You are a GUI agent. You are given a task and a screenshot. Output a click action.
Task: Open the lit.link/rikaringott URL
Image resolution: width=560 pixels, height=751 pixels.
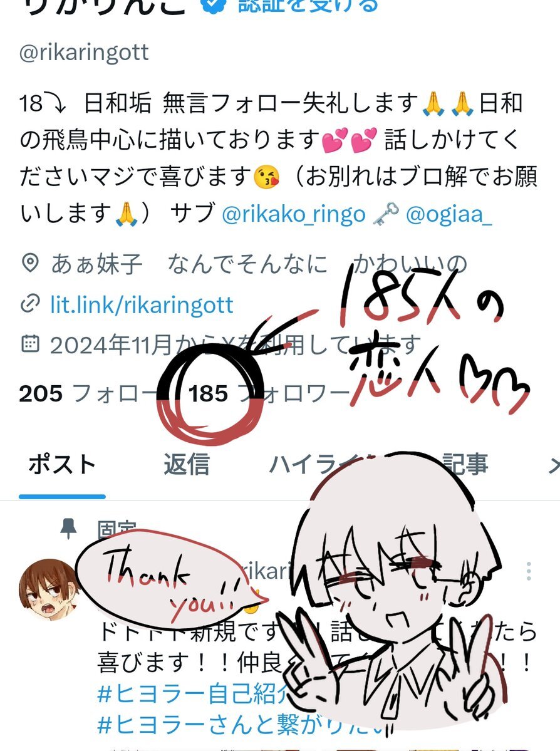click(x=142, y=305)
